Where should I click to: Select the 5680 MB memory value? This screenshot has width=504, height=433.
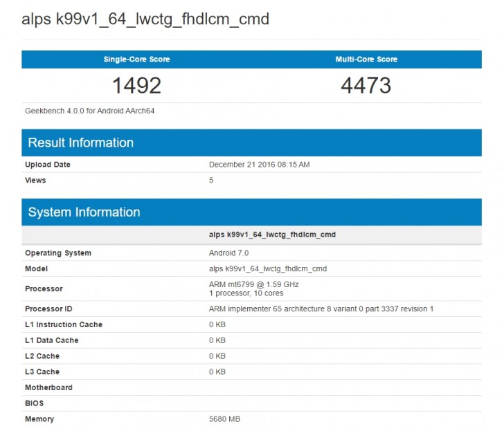[224, 419]
